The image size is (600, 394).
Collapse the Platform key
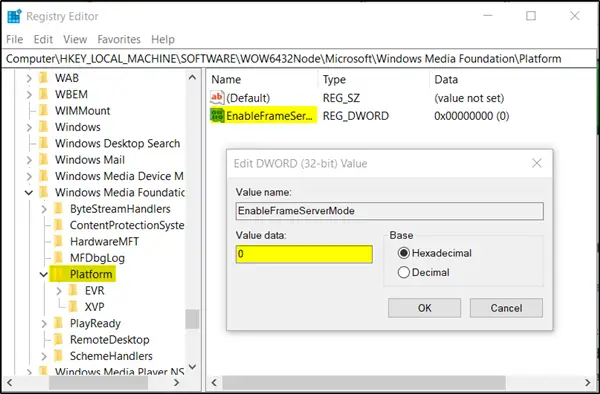[x=44, y=274]
